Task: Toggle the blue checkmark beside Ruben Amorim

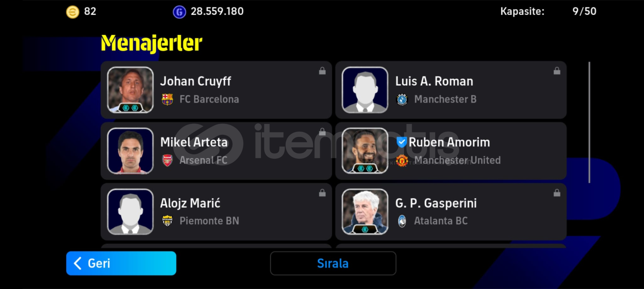Action: pos(401,142)
